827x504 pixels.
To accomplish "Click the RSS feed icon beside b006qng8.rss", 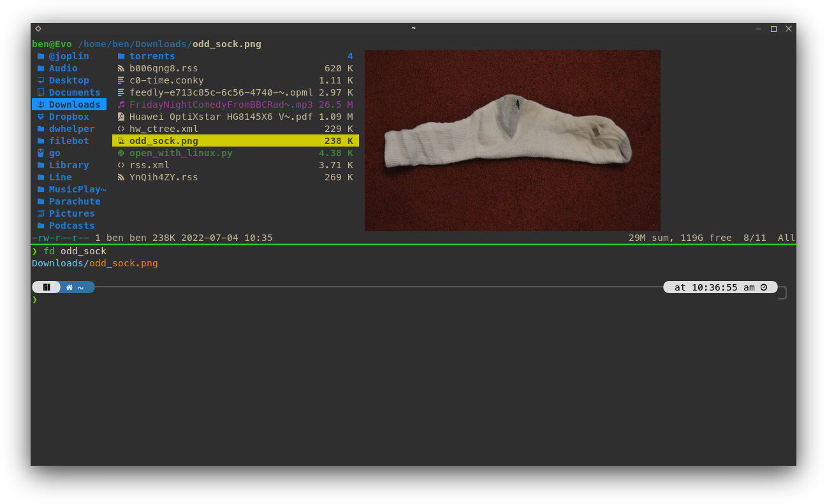I will pos(121,68).
